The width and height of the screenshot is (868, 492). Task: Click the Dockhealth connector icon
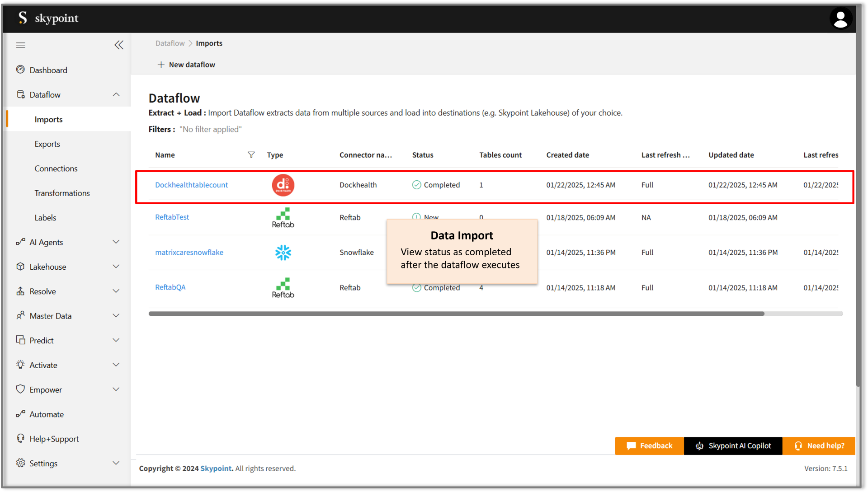click(283, 185)
